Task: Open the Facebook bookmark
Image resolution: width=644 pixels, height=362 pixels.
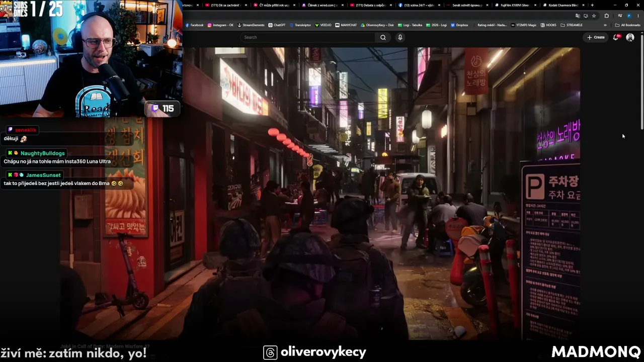Action: 195,25
